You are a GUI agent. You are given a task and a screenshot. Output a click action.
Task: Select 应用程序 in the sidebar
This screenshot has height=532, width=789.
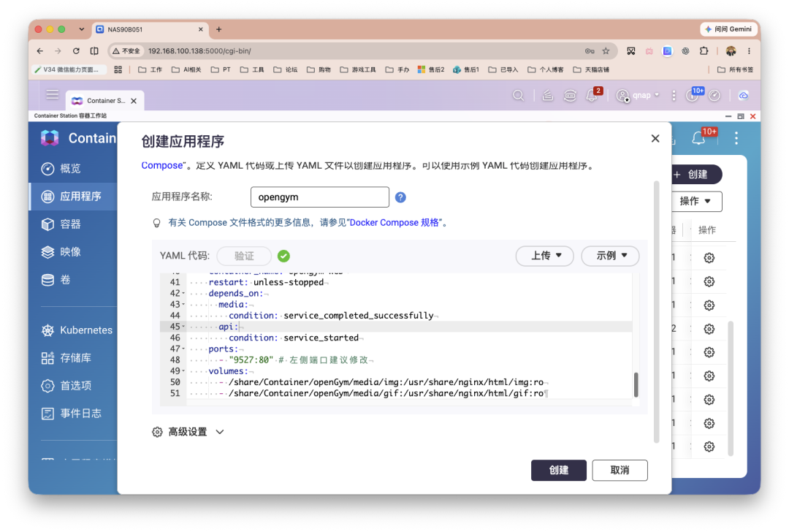pyautogui.click(x=73, y=197)
